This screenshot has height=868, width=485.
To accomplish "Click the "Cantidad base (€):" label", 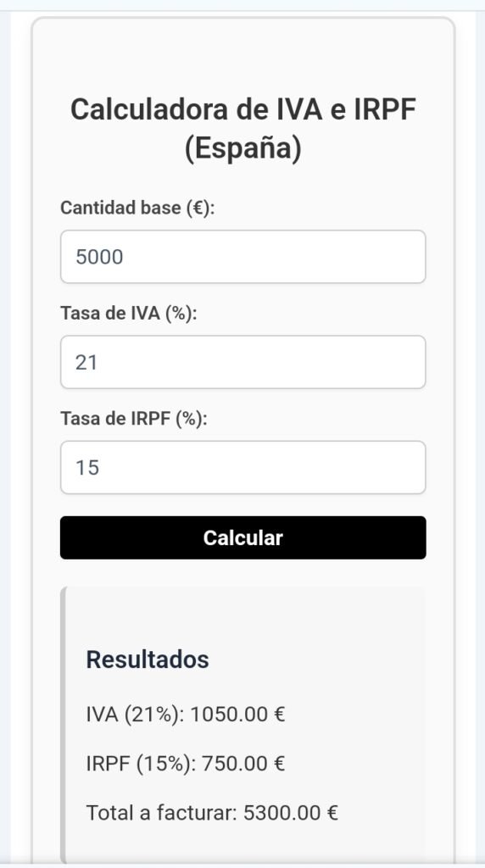I will click(x=137, y=208).
